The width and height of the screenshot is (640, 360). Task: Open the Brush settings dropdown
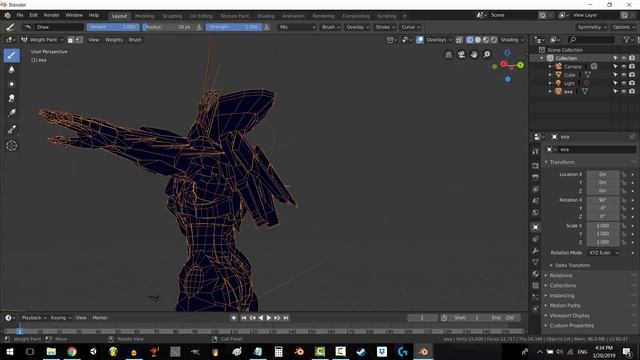coord(331,27)
